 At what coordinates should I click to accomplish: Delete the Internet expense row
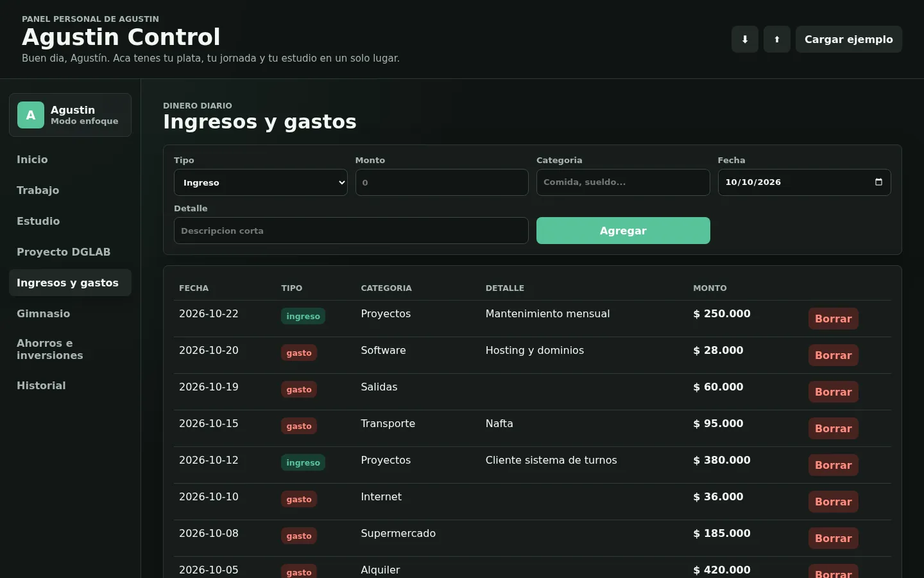[x=833, y=502]
